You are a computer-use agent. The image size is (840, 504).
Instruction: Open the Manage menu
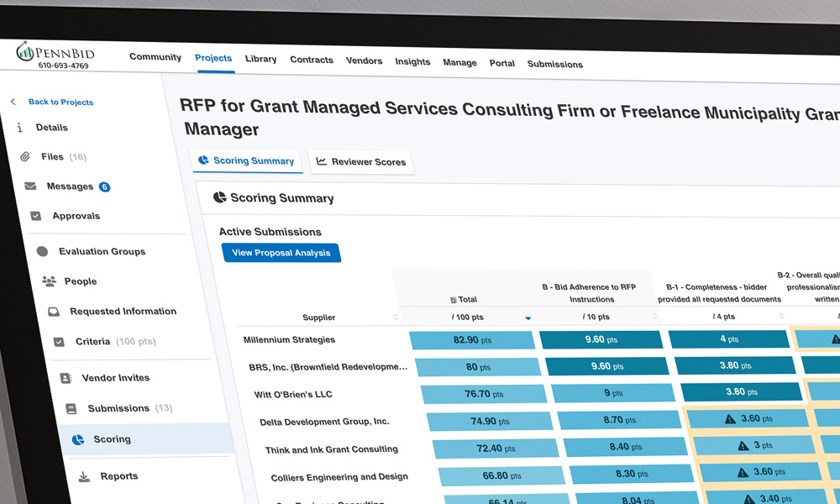click(x=459, y=62)
